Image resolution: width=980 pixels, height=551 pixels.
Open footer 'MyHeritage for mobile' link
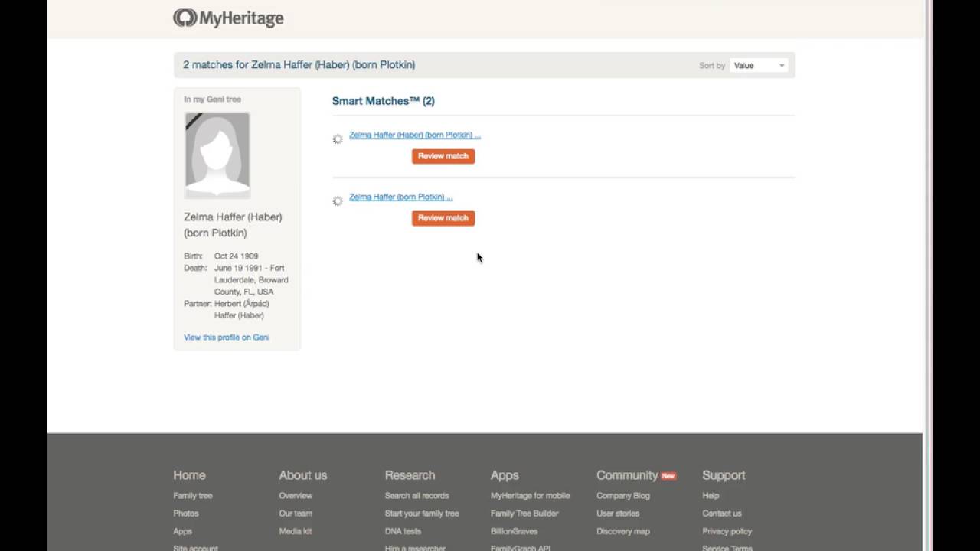(530, 496)
